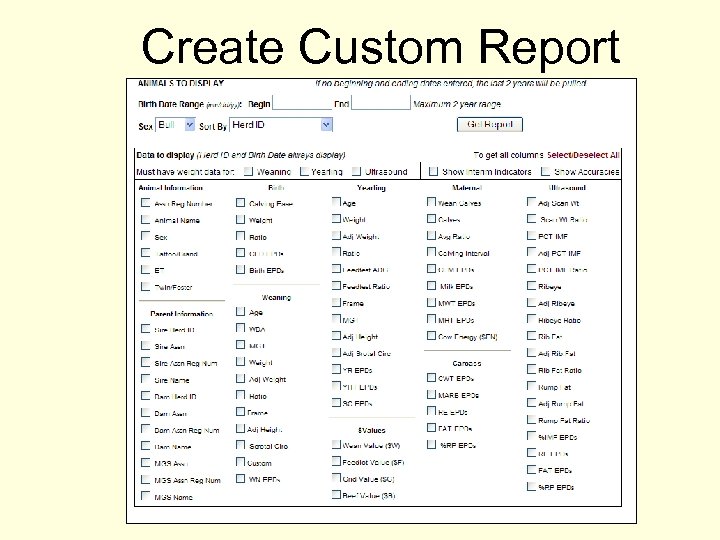Viewport: 720px width, 540px height.
Task: Check the Yearling Frame checkbox
Action: (336, 302)
